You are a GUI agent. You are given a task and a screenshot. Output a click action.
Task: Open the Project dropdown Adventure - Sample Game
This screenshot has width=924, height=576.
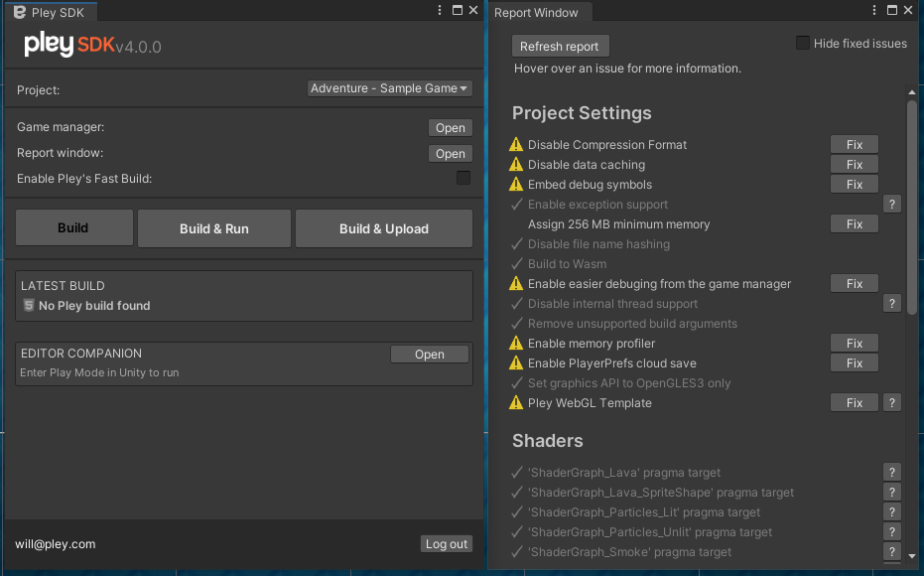click(x=389, y=88)
